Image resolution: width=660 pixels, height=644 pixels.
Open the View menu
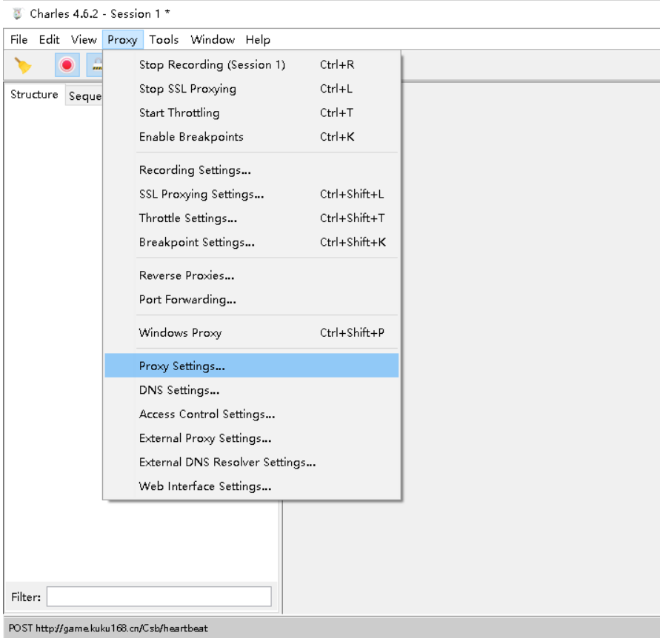point(84,39)
